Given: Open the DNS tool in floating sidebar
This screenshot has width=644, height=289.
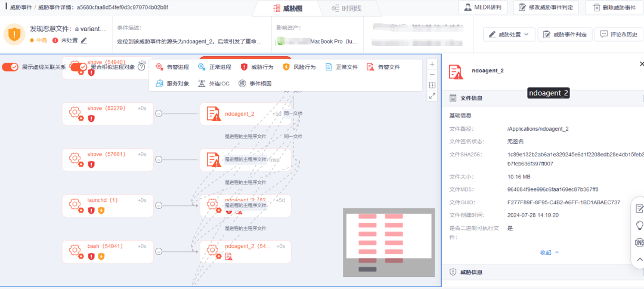Looking at the screenshot, I should (x=639, y=242).
